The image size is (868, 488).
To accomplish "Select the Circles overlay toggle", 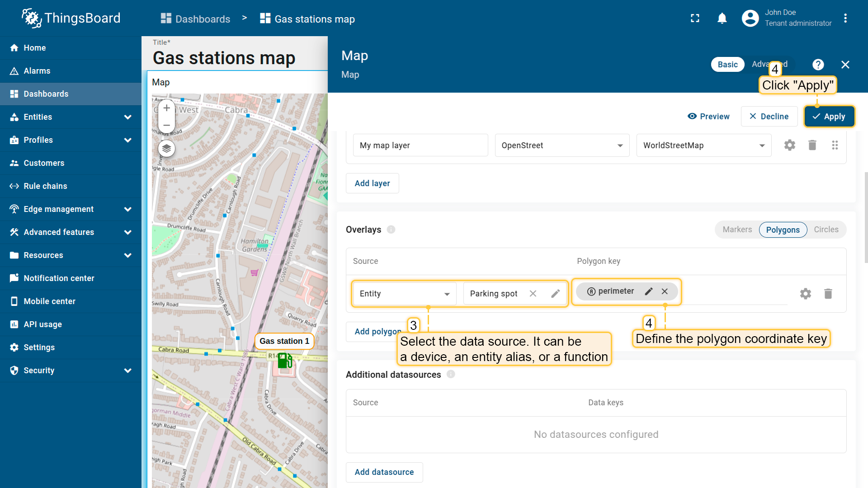I will point(826,230).
